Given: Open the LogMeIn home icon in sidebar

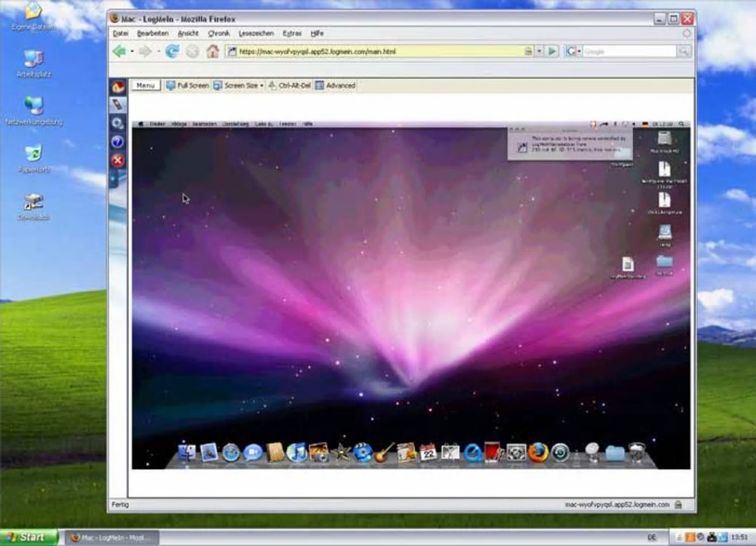Looking at the screenshot, I should [x=118, y=86].
